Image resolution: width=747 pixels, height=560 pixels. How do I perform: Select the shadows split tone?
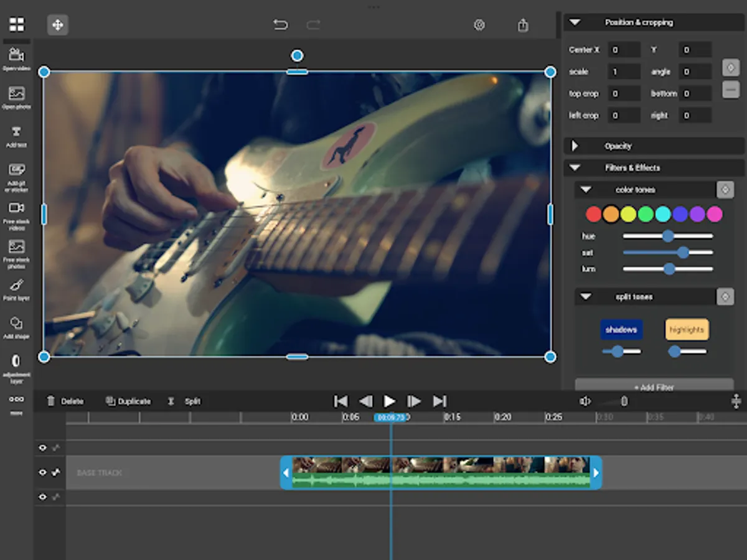[x=621, y=330]
